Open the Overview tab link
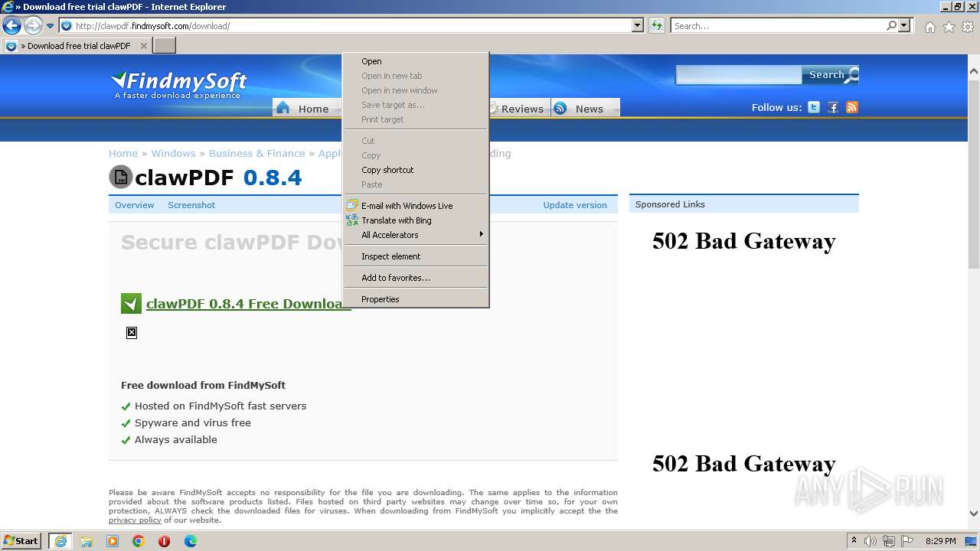 [135, 205]
